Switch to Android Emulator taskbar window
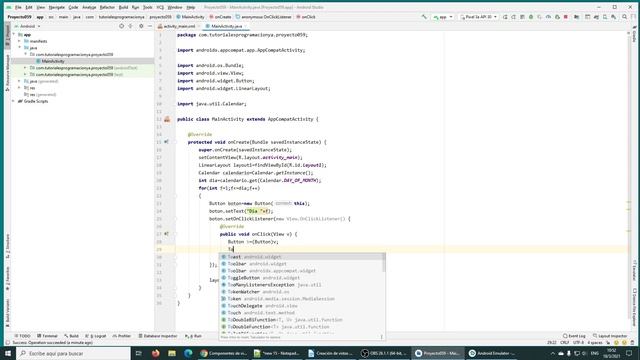The image size is (640, 360). [492, 353]
